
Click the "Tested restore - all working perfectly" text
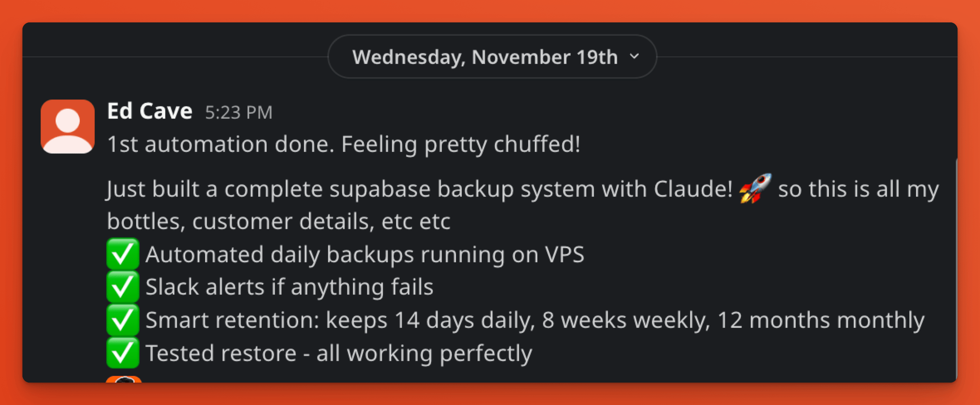click(338, 353)
